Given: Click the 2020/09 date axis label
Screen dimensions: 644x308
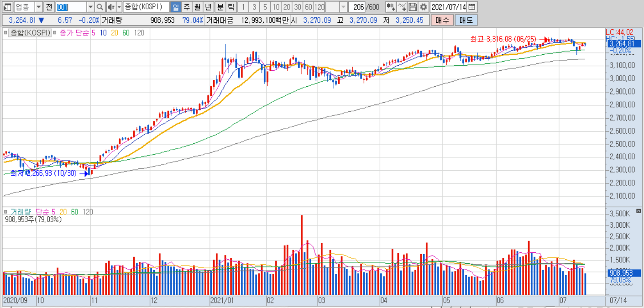Looking at the screenshot, I should pos(15,301).
